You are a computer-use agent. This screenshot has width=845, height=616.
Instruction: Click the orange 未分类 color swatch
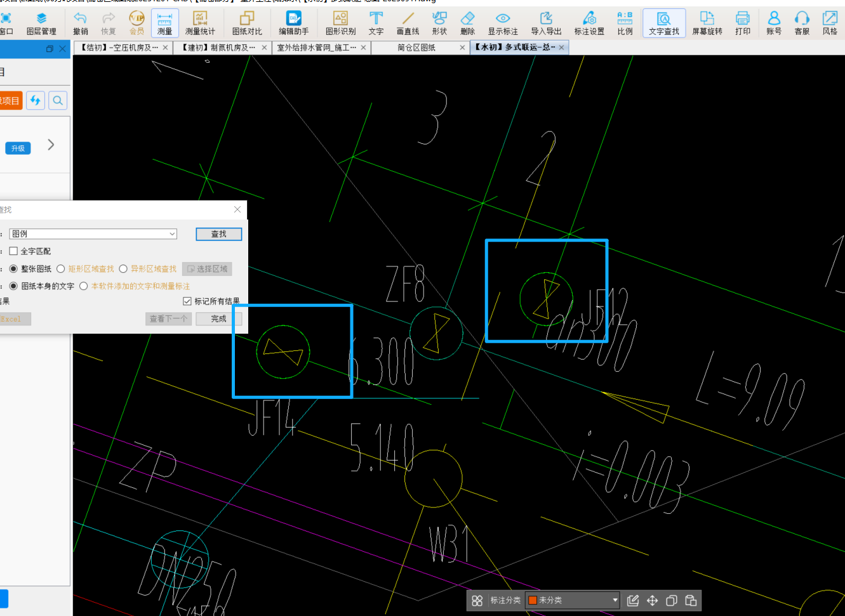(533, 600)
